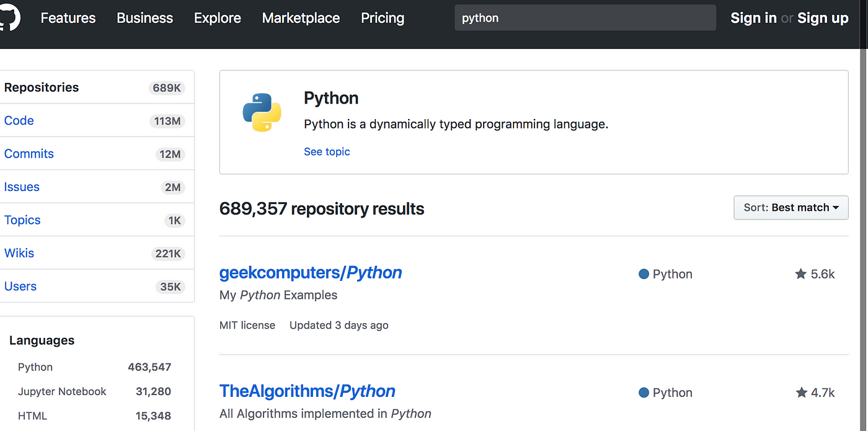Open the Pricing page
The width and height of the screenshot is (868, 431).
pyautogui.click(x=383, y=18)
